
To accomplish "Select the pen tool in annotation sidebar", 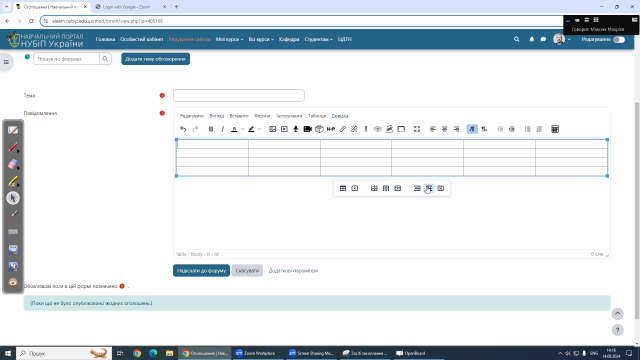I will [x=13, y=147].
